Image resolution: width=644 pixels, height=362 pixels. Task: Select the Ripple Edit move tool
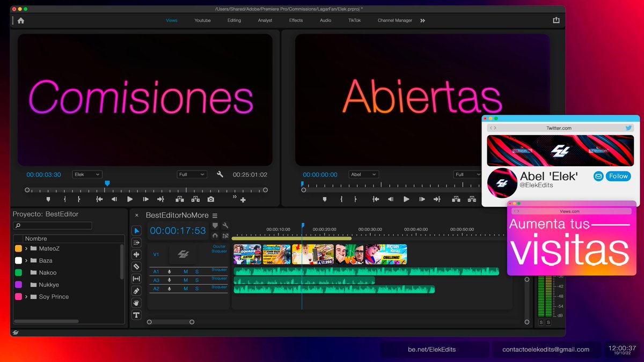[136, 255]
